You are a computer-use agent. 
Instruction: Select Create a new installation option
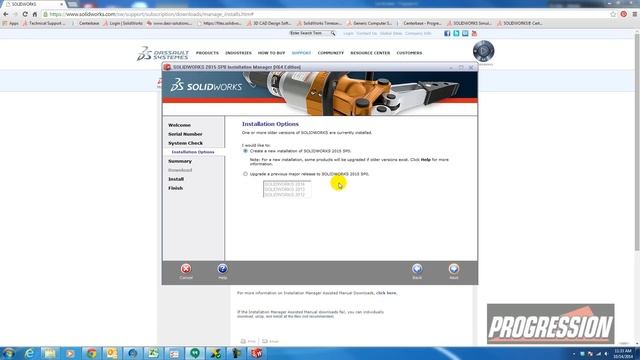[245, 151]
